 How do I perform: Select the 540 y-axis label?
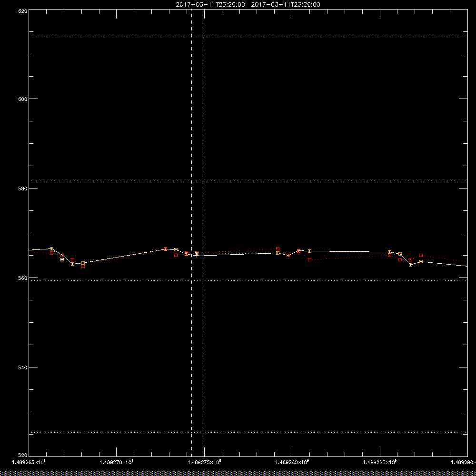23,367
